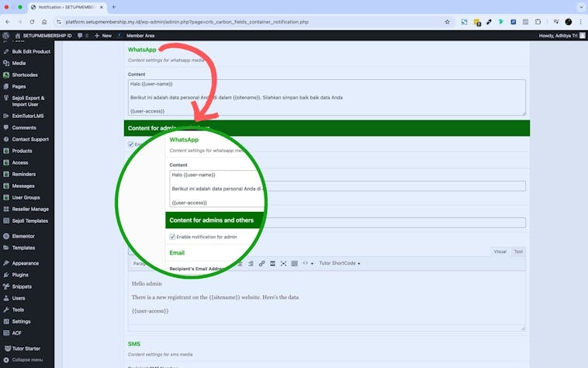The width and height of the screenshot is (588, 368).
Task: Click the WordPress logo in admin bar
Action: (x=6, y=36)
